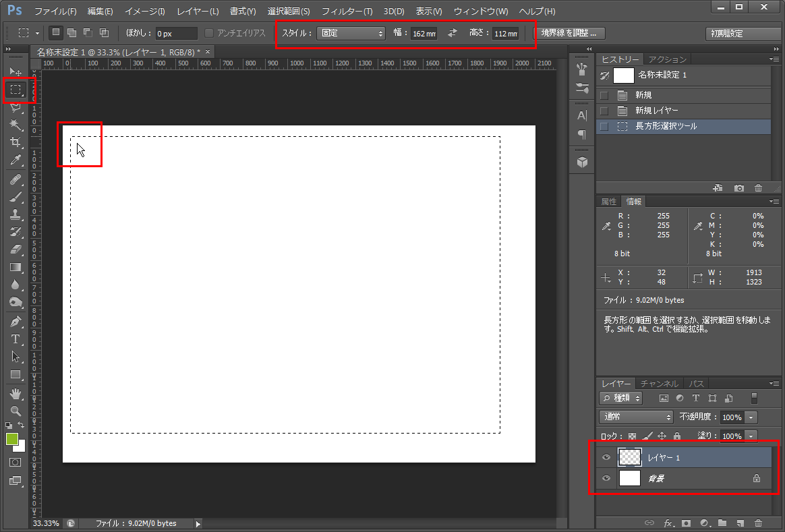Screen dimensions: 785x532
Task: Select the Hand tool
Action: pyautogui.click(x=16, y=393)
